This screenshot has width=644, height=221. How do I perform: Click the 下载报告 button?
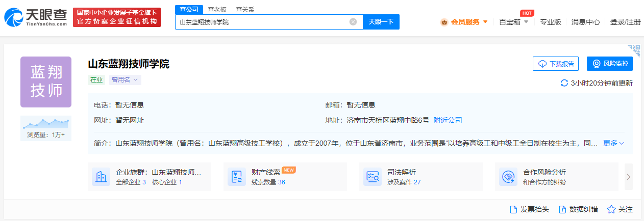click(556, 64)
